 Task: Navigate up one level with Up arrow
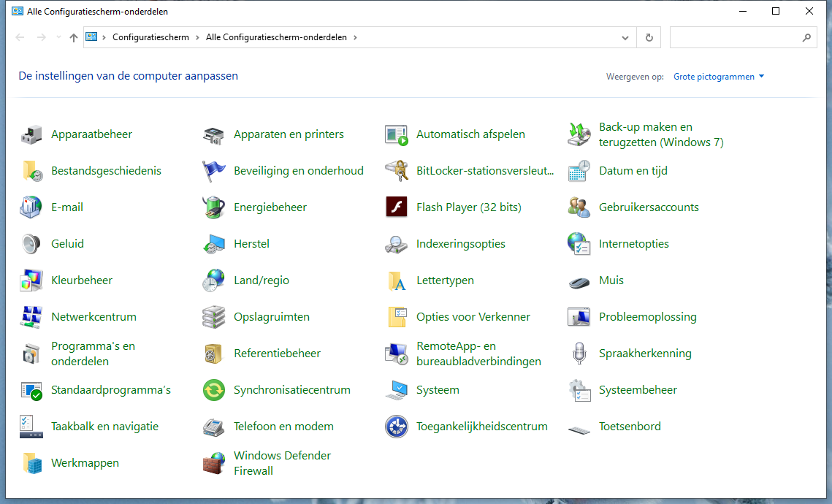click(x=74, y=37)
